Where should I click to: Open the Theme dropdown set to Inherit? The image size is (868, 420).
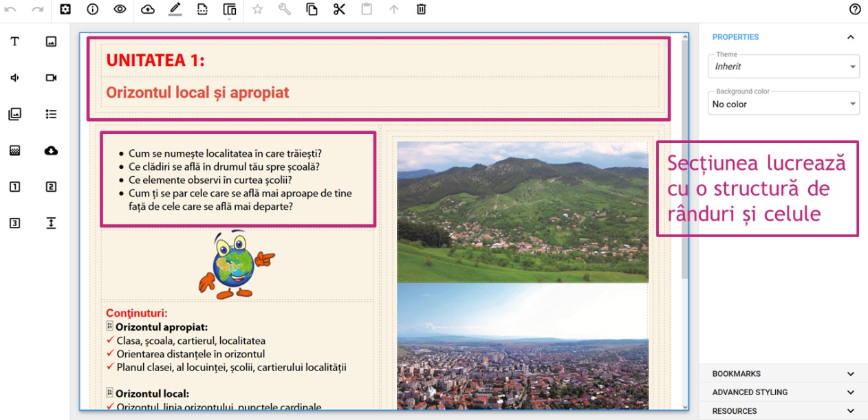click(783, 67)
